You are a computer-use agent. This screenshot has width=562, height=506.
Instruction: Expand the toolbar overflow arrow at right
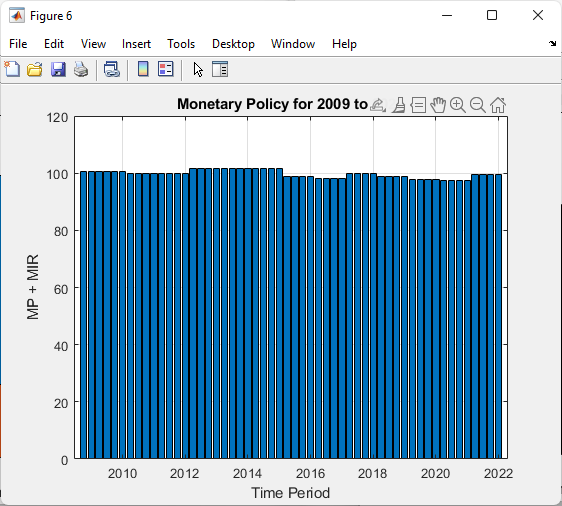coord(552,44)
